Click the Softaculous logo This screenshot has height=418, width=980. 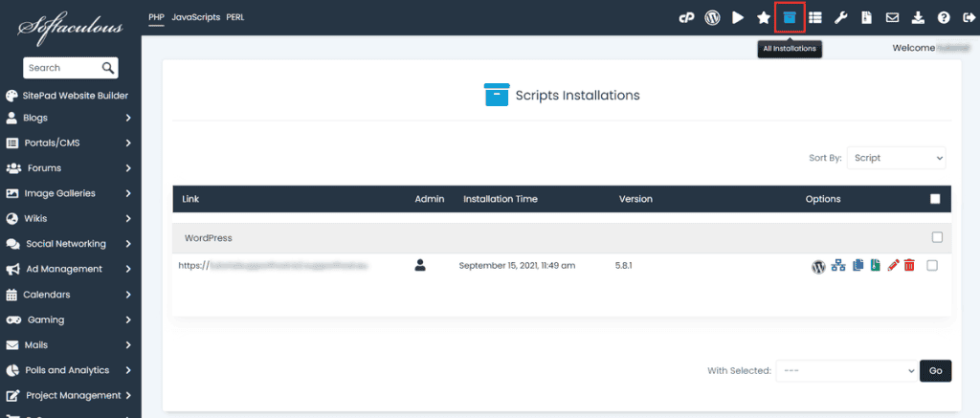70,26
